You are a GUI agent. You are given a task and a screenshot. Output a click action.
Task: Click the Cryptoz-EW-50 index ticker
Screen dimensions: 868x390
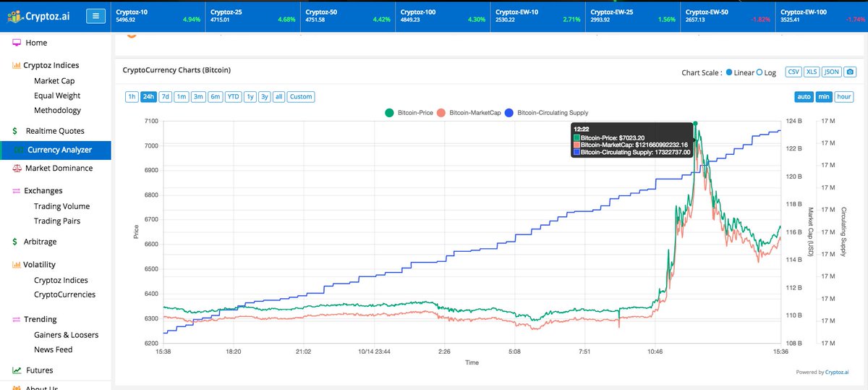tap(728, 15)
